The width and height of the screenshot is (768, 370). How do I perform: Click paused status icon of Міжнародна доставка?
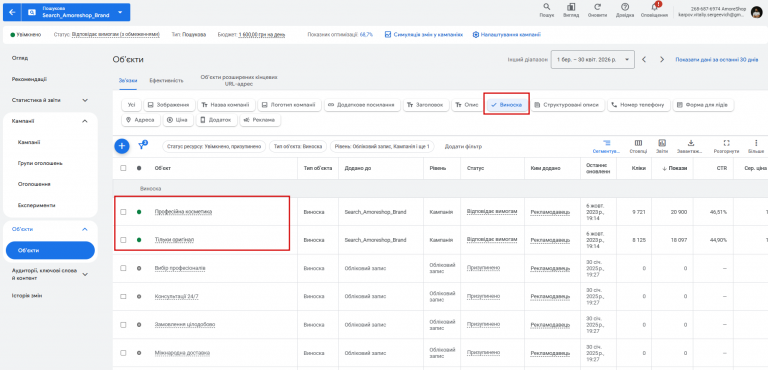click(139, 353)
